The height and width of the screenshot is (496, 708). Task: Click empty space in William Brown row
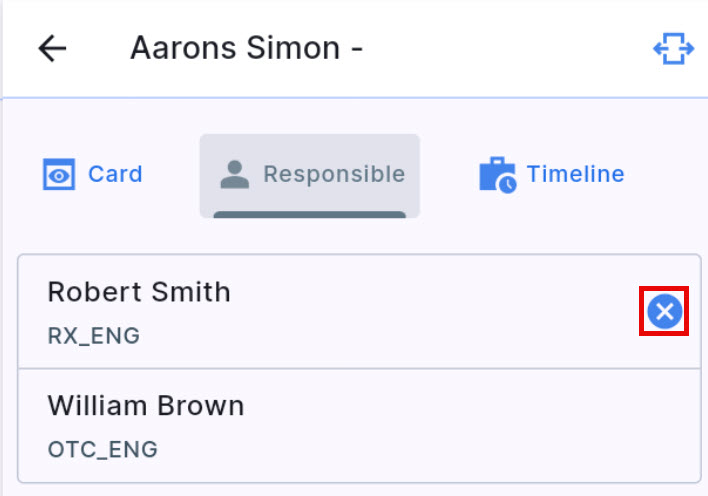450,426
